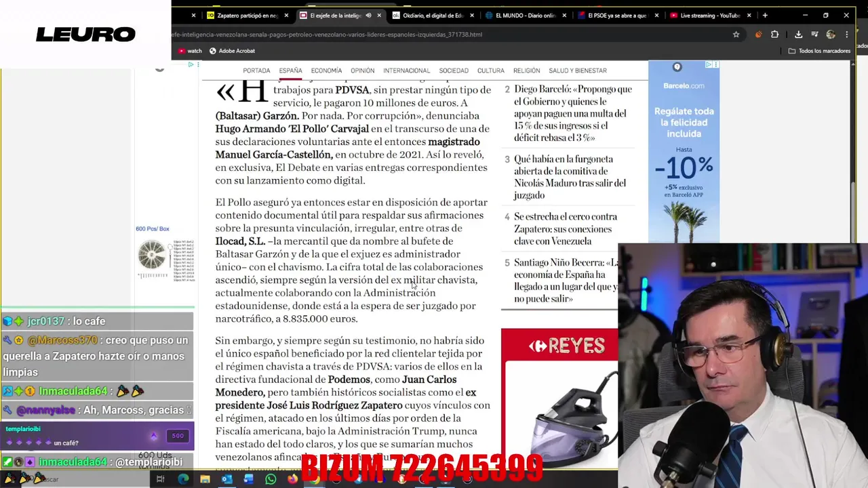This screenshot has width=868, height=488.
Task: Open File Explorer from the taskbar
Action: coord(205,479)
